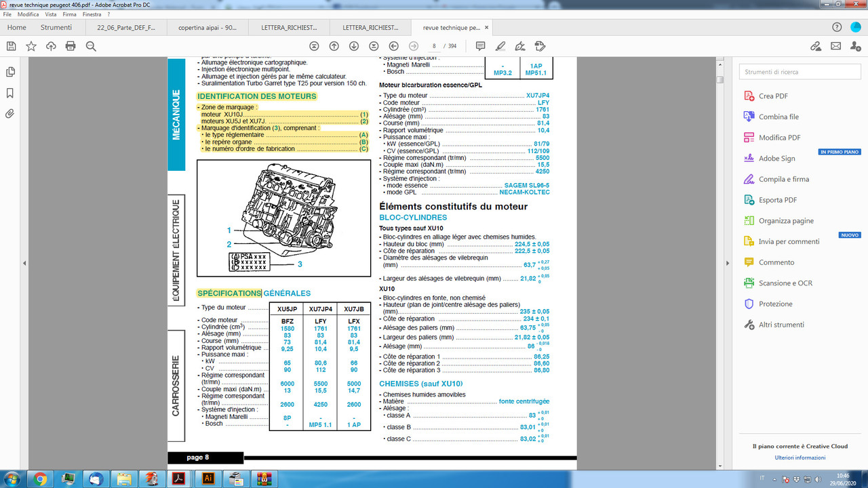Open the Finestra menu
The image size is (868, 488).
(x=92, y=14)
